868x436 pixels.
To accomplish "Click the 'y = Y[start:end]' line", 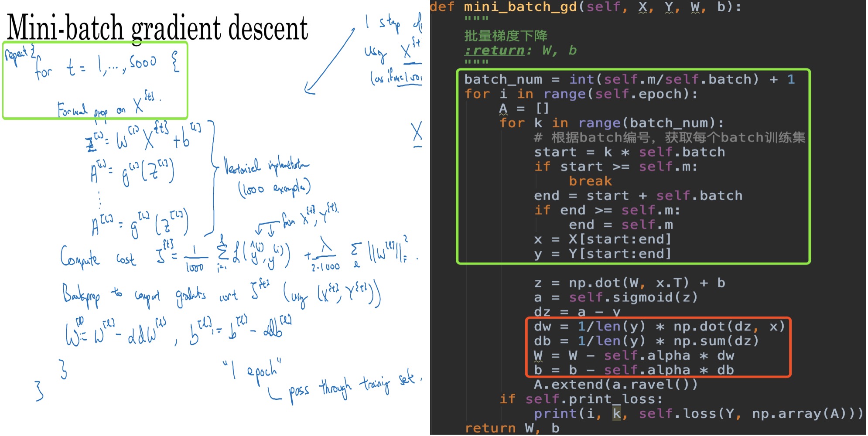I will 602,254.
